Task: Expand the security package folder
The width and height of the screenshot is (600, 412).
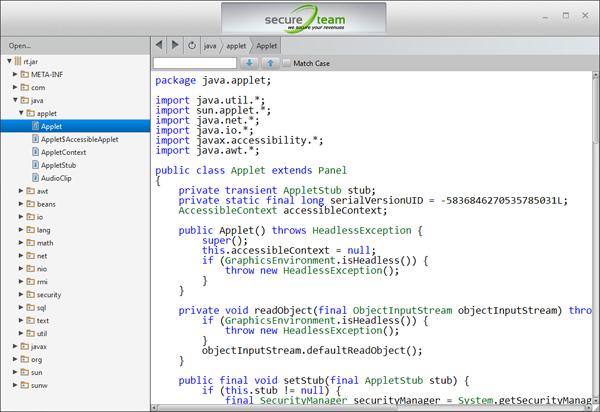Action: 21,294
